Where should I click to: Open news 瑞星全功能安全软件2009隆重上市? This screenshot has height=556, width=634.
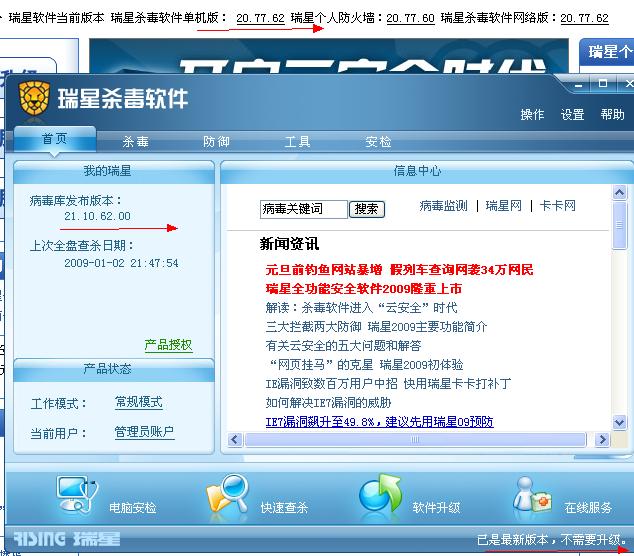(x=363, y=289)
